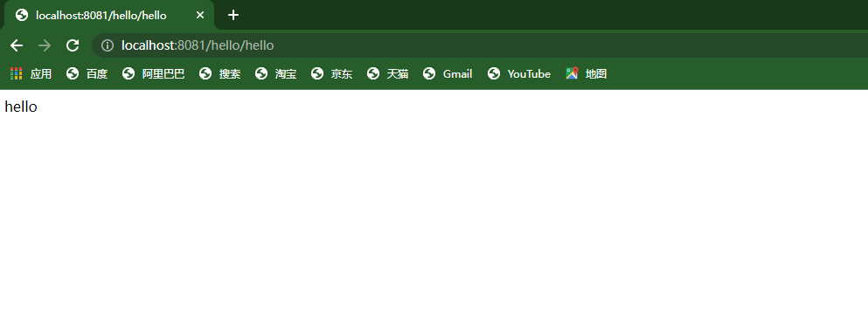Open a new tab with plus button
Viewport: 868px width, 324px height.
point(233,15)
